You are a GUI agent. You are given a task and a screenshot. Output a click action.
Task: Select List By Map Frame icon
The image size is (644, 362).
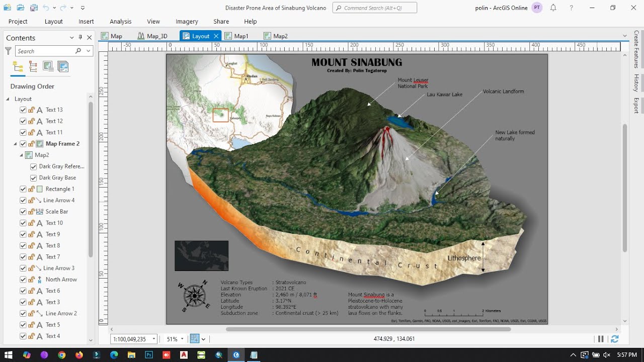pyautogui.click(x=48, y=66)
